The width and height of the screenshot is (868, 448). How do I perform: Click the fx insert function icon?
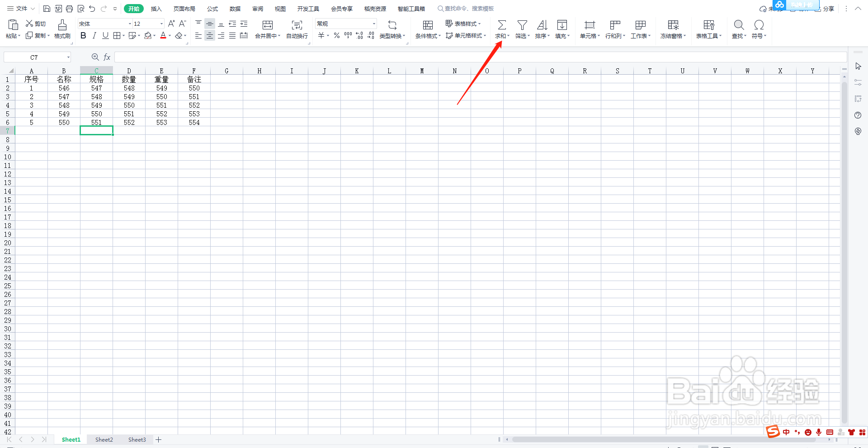(x=107, y=57)
